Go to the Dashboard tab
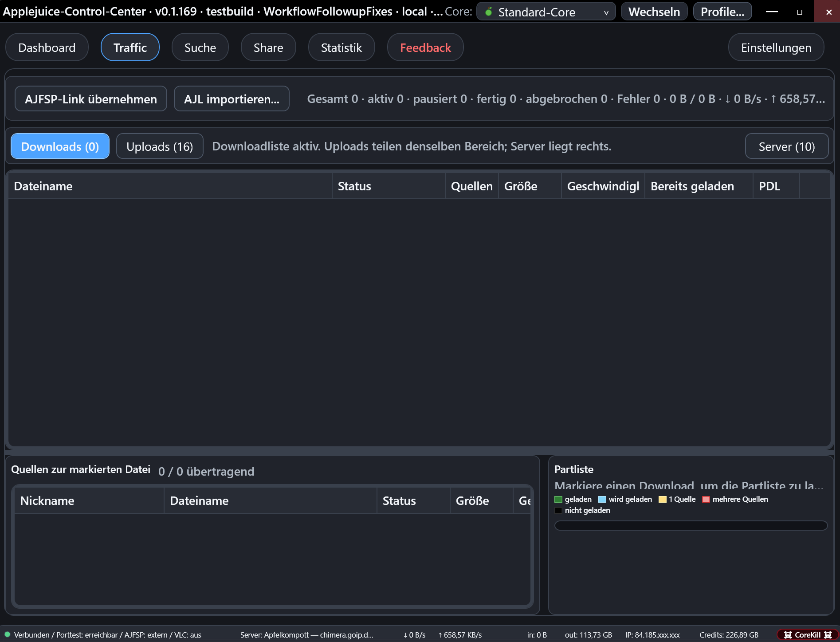 click(x=47, y=47)
